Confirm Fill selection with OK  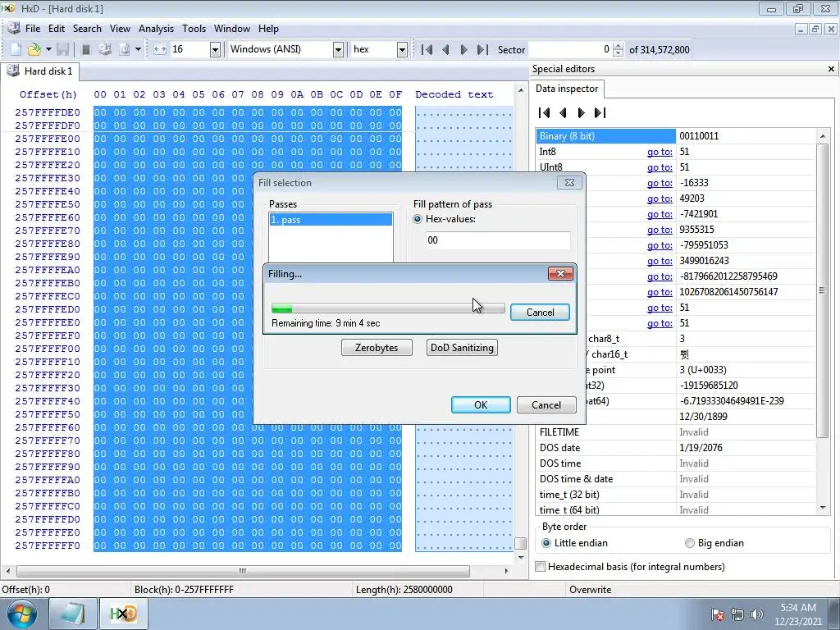point(481,405)
